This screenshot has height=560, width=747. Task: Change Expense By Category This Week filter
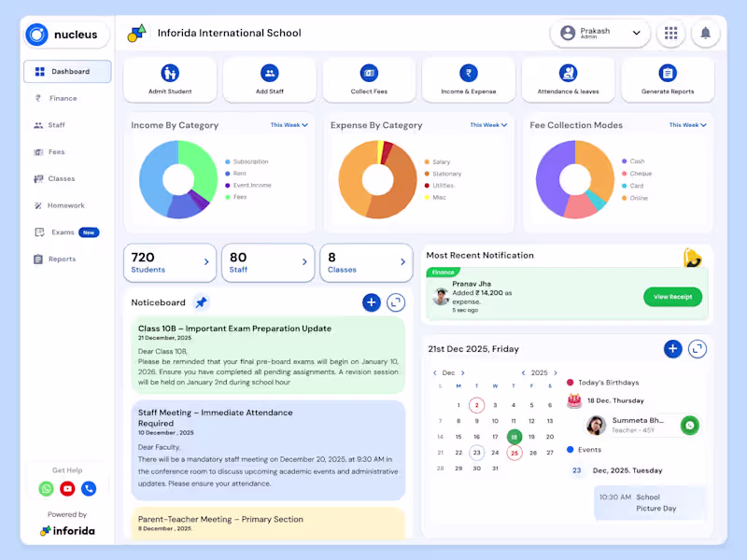[x=488, y=125]
